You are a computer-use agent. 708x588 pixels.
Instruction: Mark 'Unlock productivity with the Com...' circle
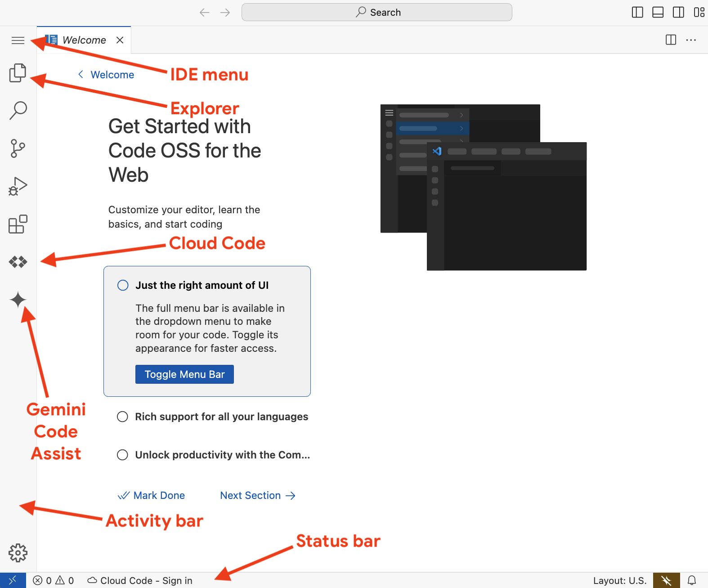[122, 455]
